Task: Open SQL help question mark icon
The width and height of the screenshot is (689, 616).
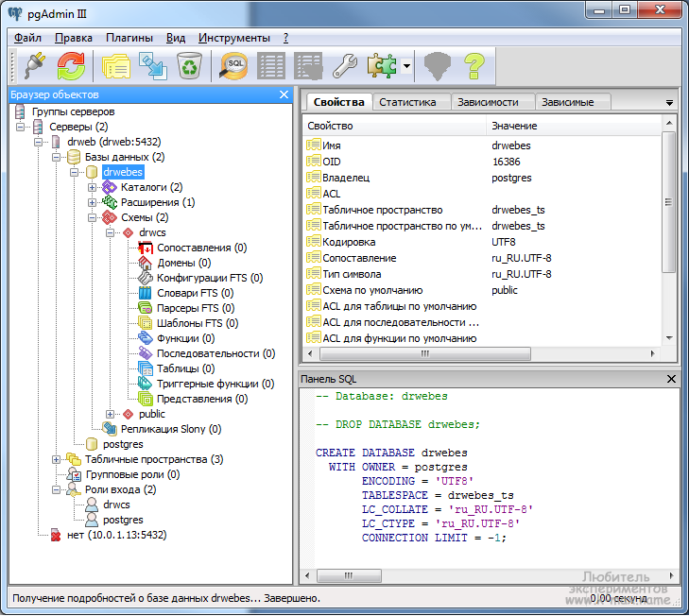Action: [474, 66]
